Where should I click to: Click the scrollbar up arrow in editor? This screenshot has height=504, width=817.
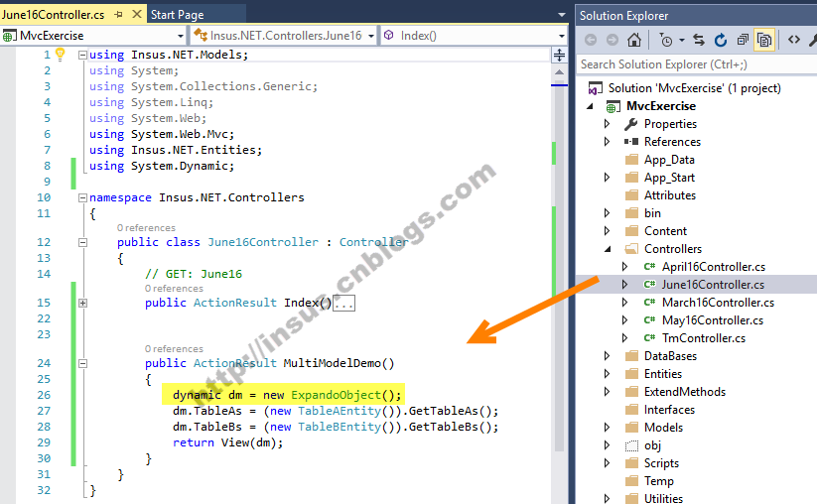pos(559,72)
